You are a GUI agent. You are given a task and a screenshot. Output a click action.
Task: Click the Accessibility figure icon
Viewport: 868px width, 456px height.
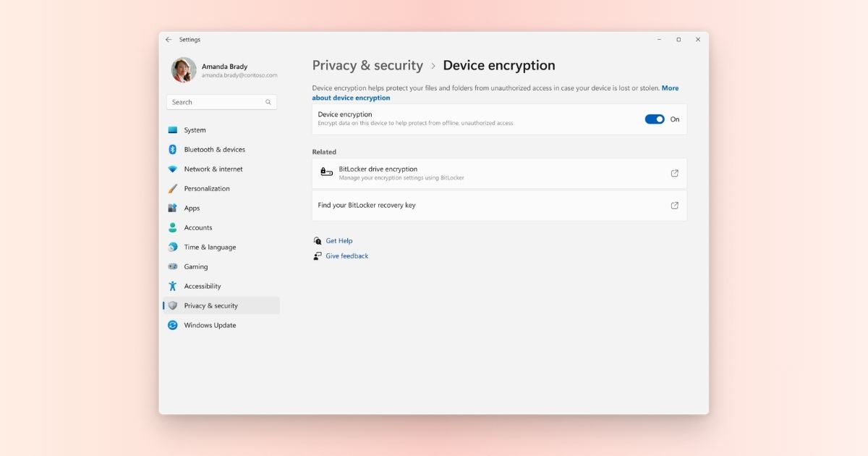pos(173,286)
